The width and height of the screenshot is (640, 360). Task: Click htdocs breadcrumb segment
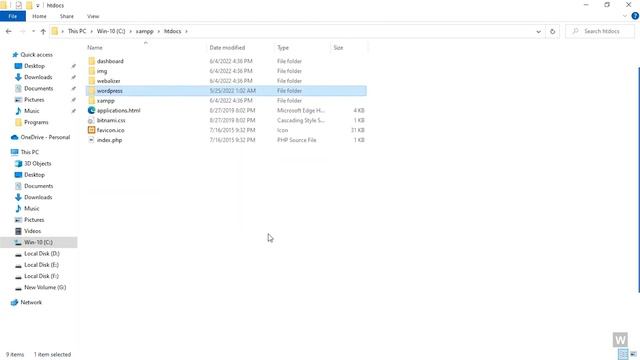(x=172, y=31)
